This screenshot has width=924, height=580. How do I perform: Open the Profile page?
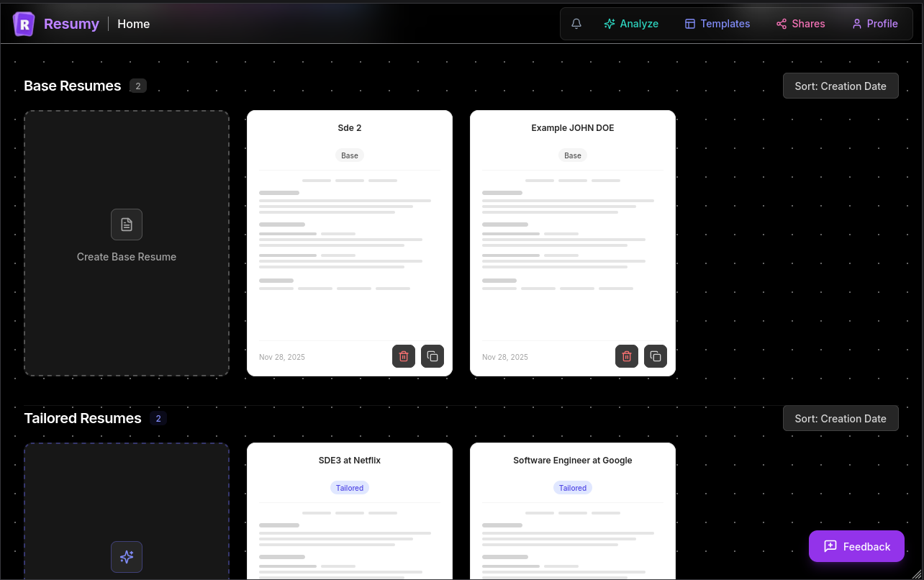[874, 24]
